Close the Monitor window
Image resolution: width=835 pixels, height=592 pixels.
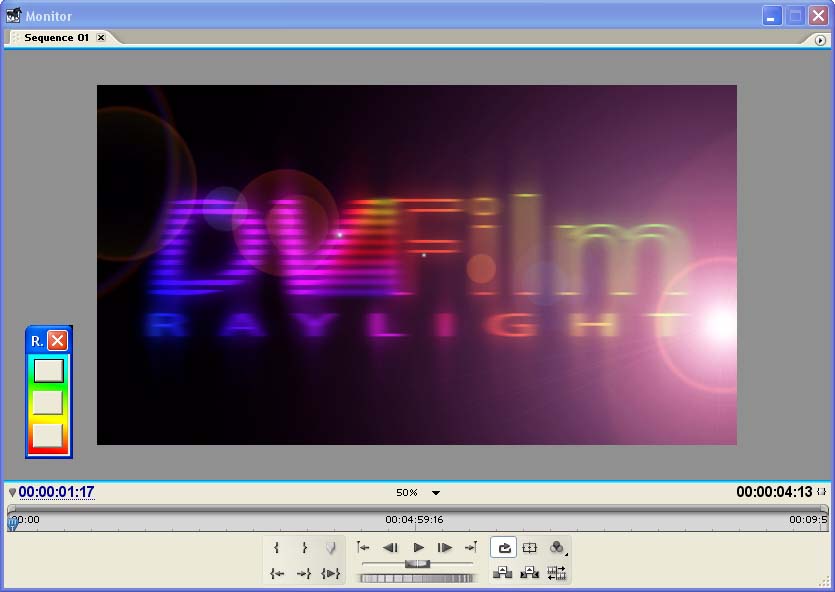click(x=818, y=16)
